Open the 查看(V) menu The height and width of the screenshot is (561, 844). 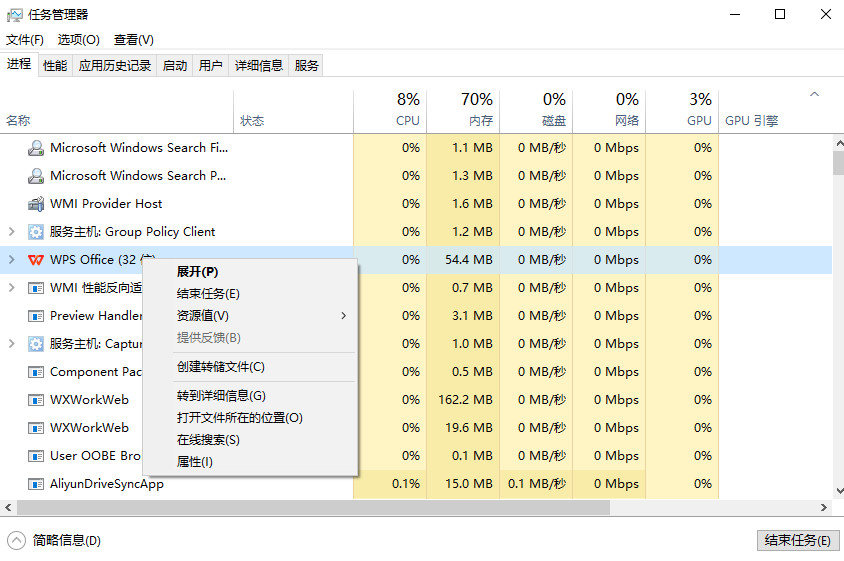tap(133, 40)
